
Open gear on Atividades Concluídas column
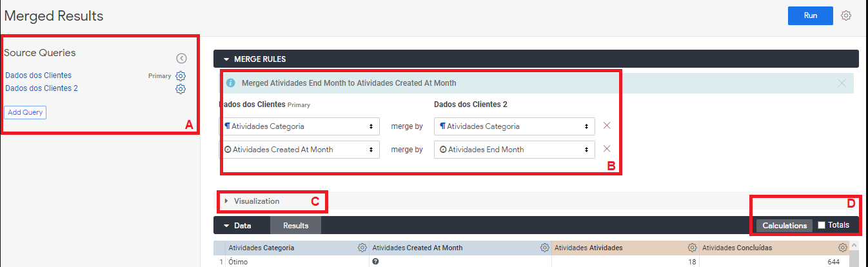842,248
